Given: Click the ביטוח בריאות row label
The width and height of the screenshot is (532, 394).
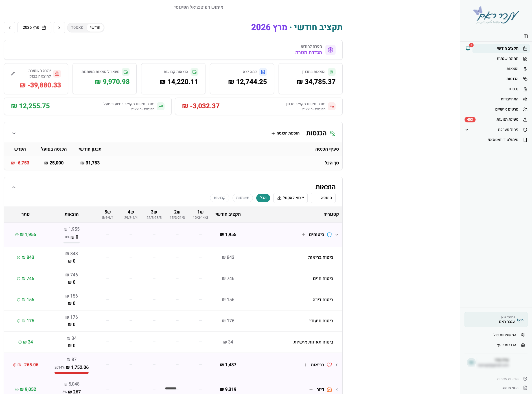Looking at the screenshot, I should 321,257.
